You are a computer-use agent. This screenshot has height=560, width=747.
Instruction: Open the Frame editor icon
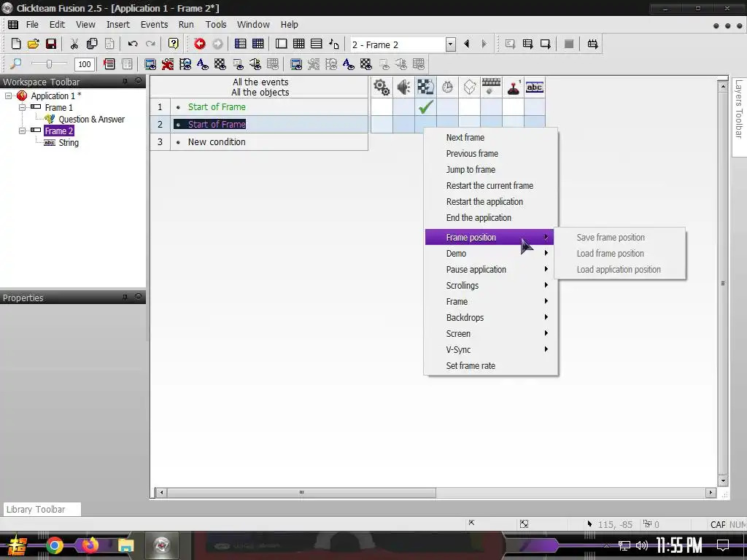coord(281,44)
